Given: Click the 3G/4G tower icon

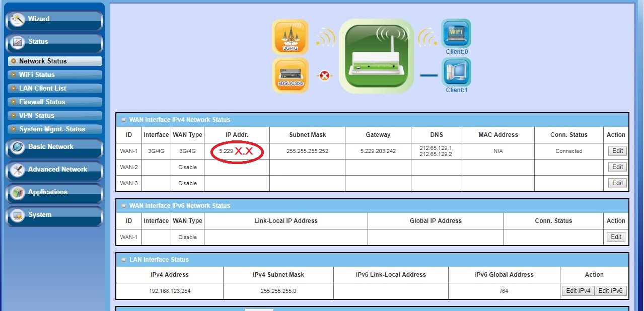Looking at the screenshot, I should (x=290, y=37).
